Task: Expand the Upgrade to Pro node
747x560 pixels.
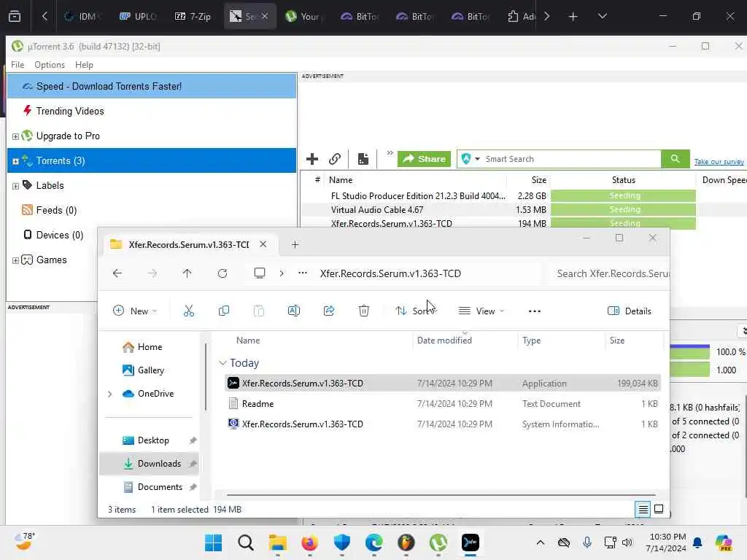Action: [x=15, y=136]
